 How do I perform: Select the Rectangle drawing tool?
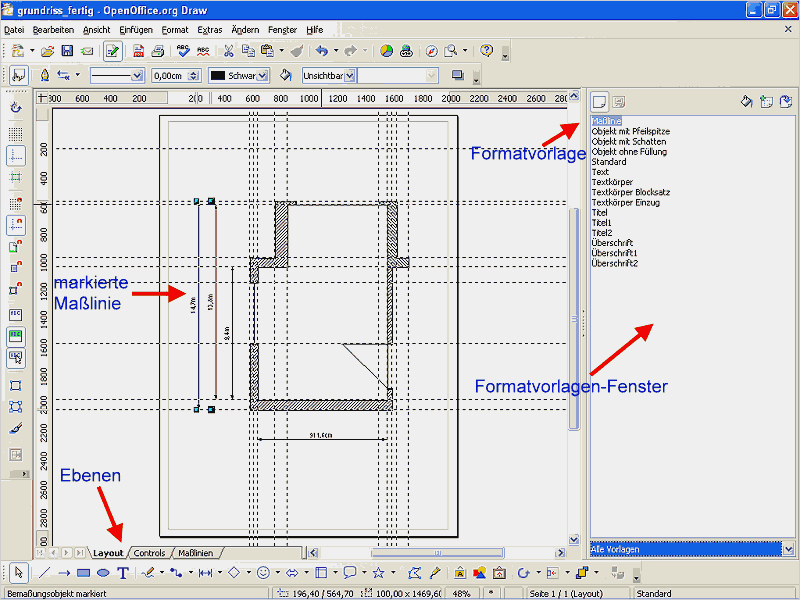point(83,573)
